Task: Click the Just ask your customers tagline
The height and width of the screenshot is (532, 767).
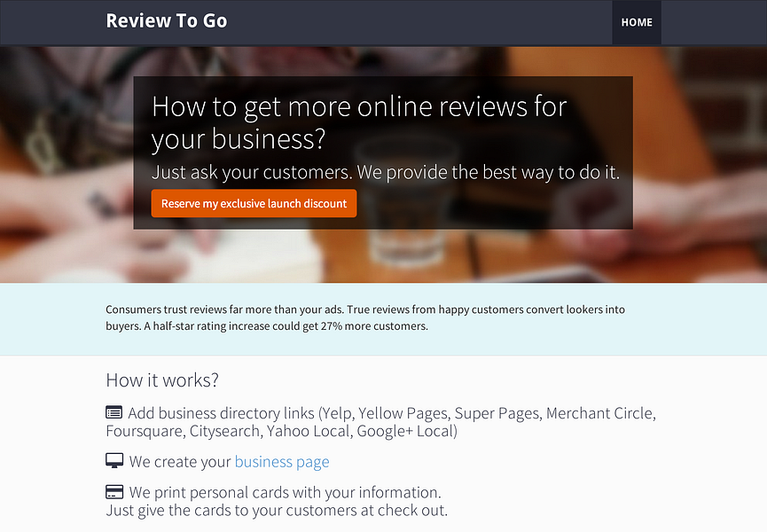Action: click(x=385, y=172)
